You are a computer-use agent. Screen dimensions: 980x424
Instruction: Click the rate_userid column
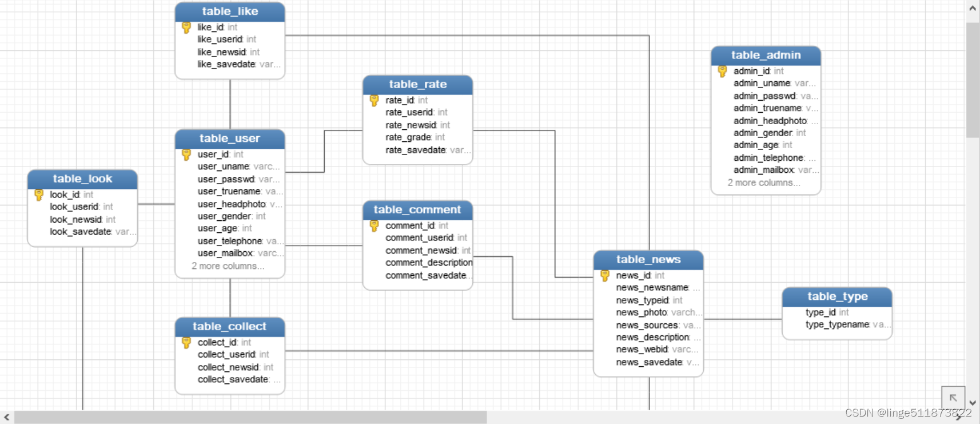tap(416, 113)
